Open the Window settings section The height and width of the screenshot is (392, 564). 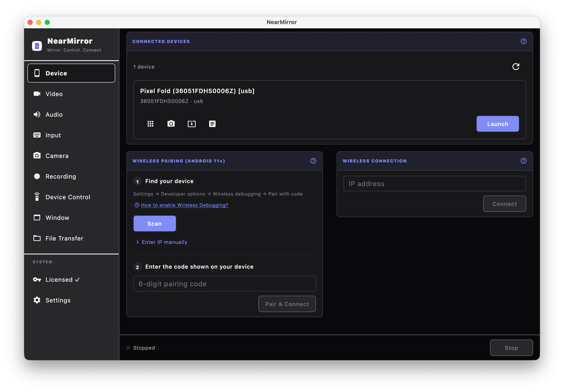click(71, 218)
